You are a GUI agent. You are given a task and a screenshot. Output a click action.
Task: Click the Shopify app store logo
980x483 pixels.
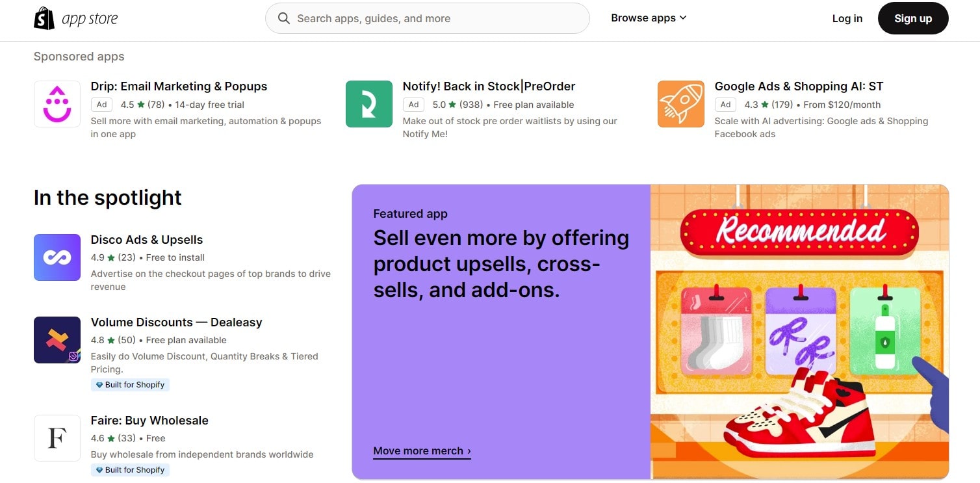tap(75, 18)
